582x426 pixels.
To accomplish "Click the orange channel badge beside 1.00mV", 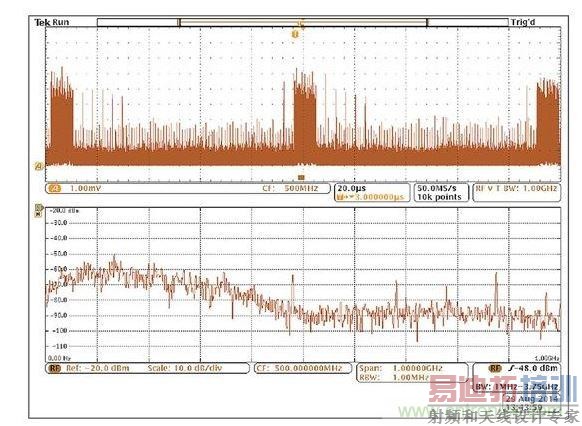I will (55, 189).
